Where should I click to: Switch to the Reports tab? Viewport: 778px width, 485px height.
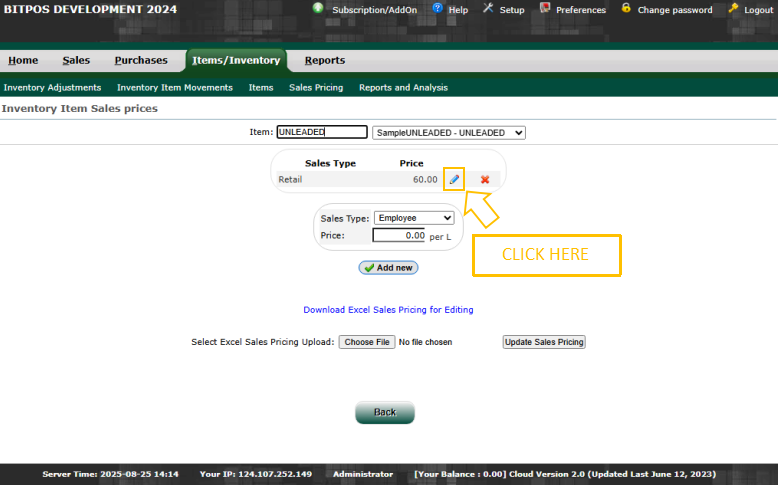coord(325,61)
